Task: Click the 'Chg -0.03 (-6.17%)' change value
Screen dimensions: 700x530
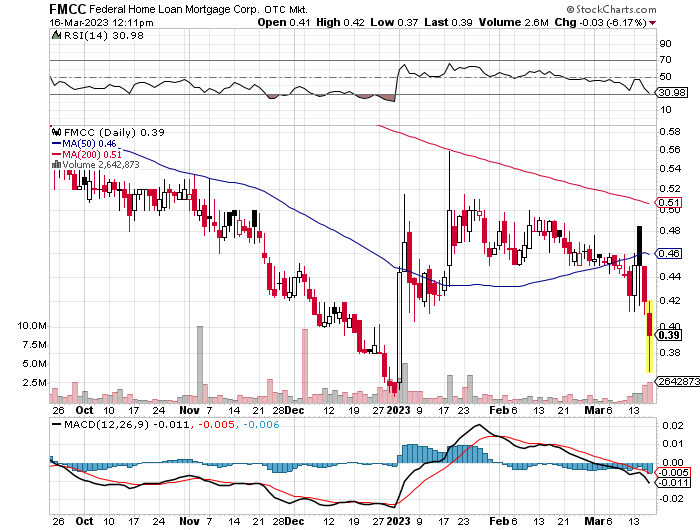Action: [x=600, y=22]
